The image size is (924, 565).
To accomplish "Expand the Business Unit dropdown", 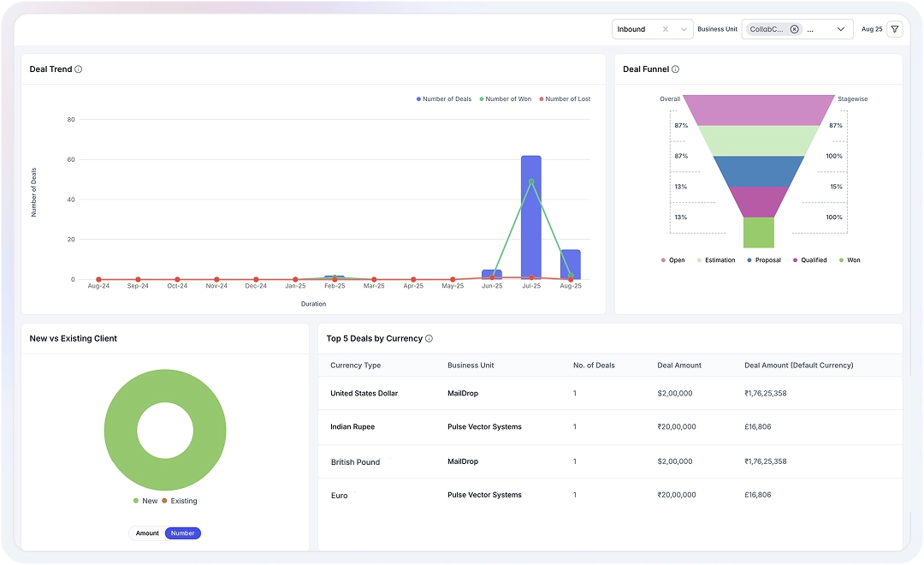I will [840, 28].
